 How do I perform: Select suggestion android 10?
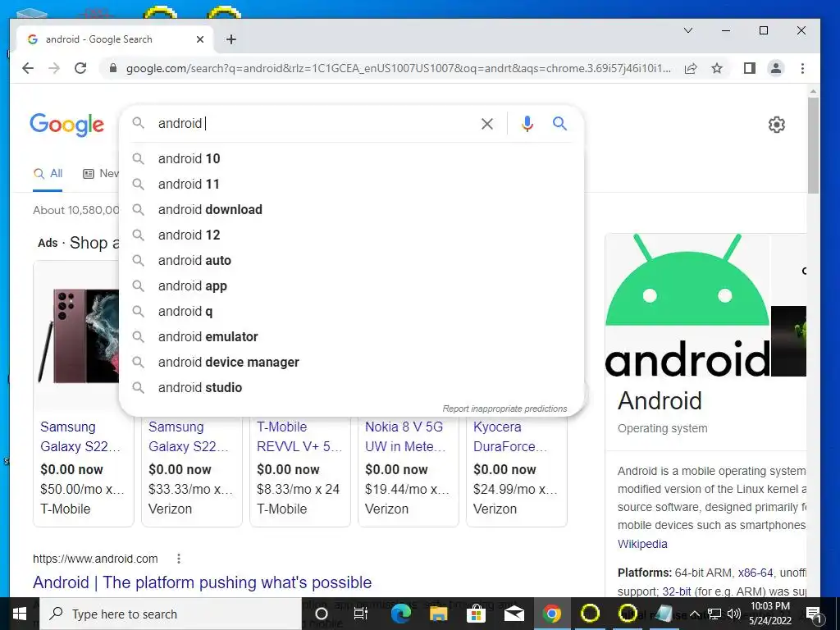tap(351, 158)
